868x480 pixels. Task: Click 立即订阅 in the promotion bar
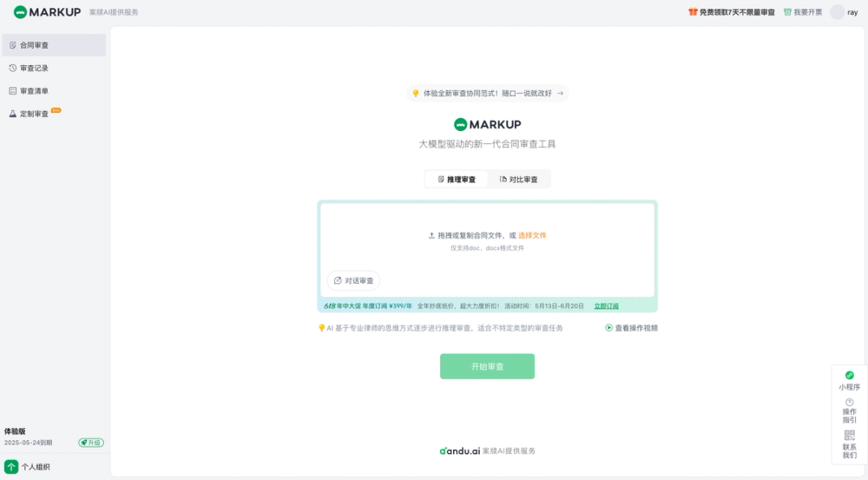tap(606, 306)
